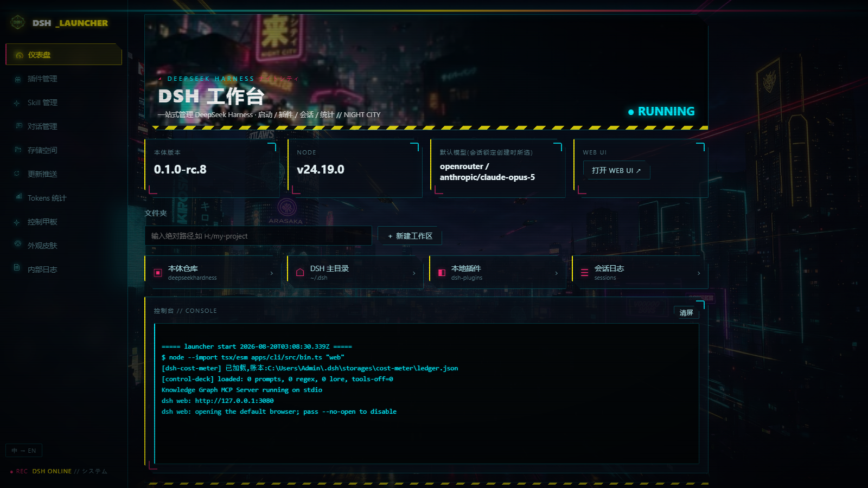Click console line starting with '$ node --import'
The height and width of the screenshot is (488, 868).
click(253, 357)
